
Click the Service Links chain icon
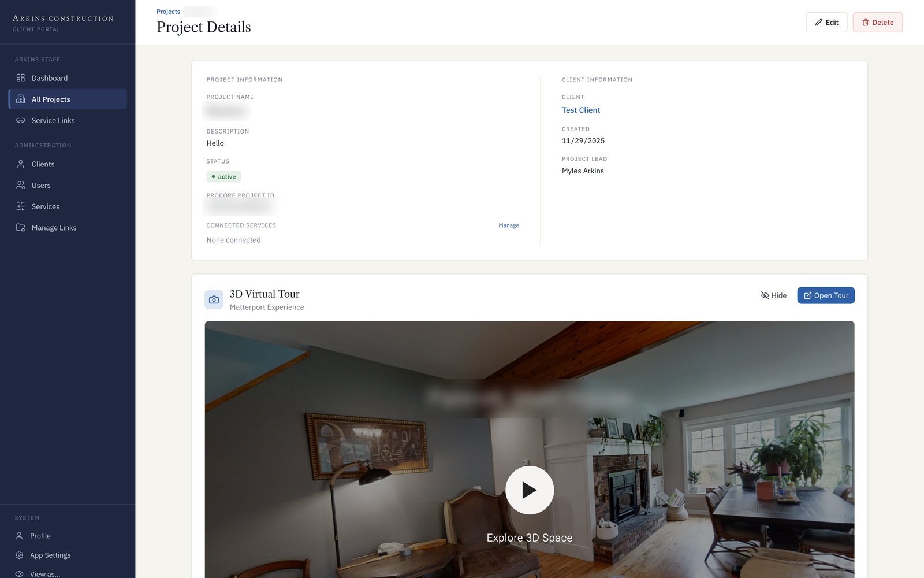(21, 120)
